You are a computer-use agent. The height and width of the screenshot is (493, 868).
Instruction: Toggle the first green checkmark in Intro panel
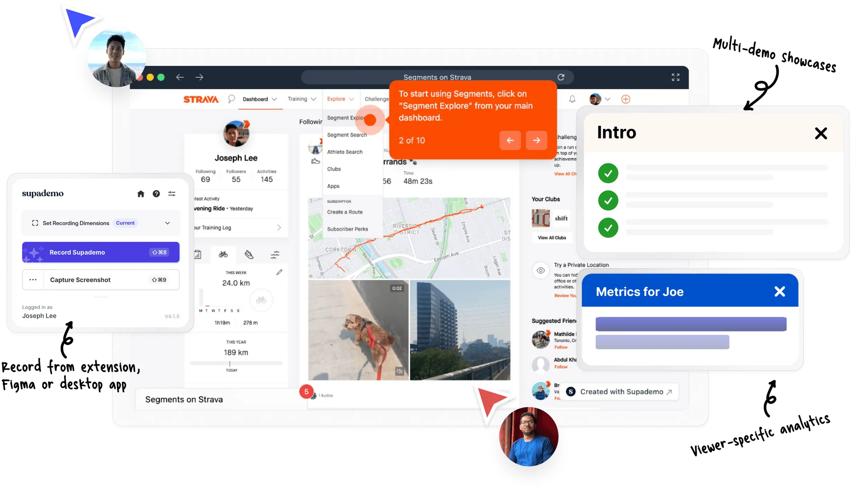(x=608, y=173)
